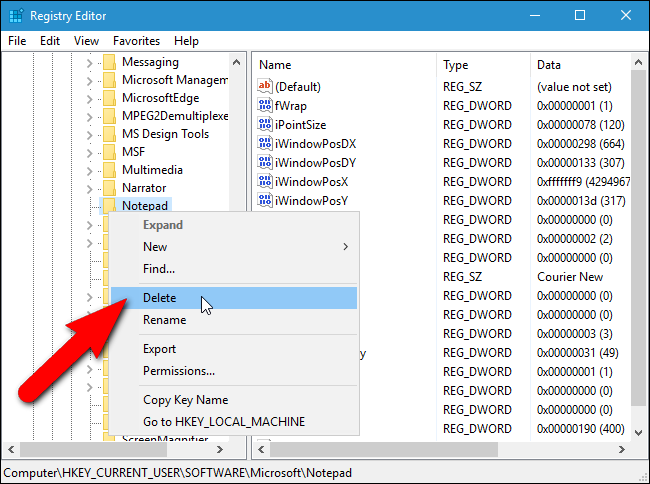Click the Narrator folder icon
Image resolution: width=650 pixels, height=484 pixels.
point(109,188)
